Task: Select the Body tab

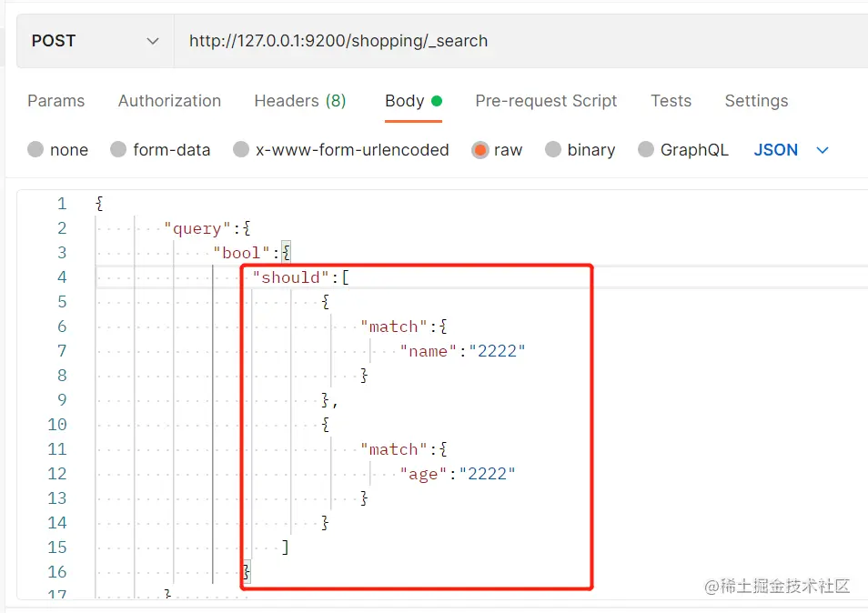Action: point(413,101)
